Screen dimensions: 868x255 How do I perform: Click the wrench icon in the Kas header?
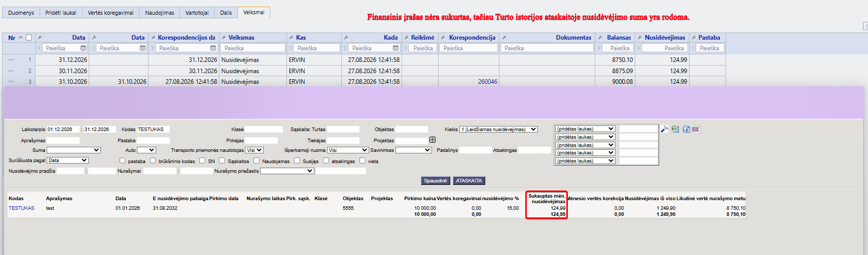coord(292,38)
